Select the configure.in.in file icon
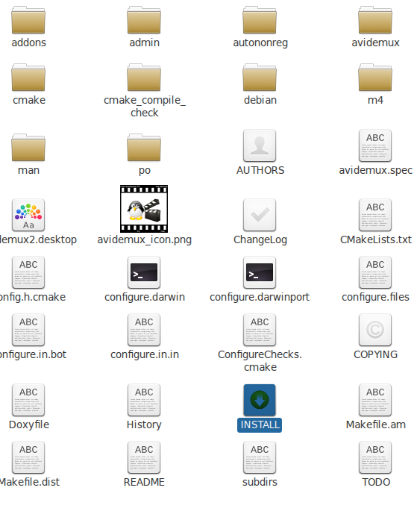 pyautogui.click(x=144, y=330)
